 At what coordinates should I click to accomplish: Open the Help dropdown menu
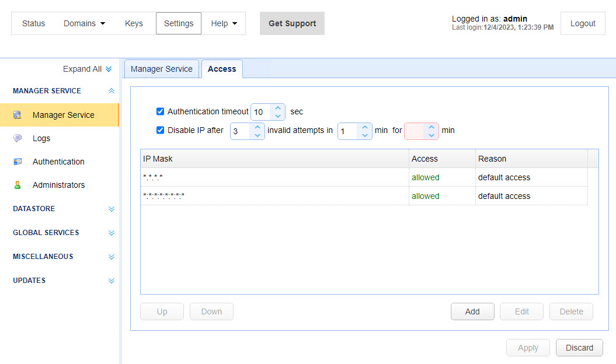point(224,23)
